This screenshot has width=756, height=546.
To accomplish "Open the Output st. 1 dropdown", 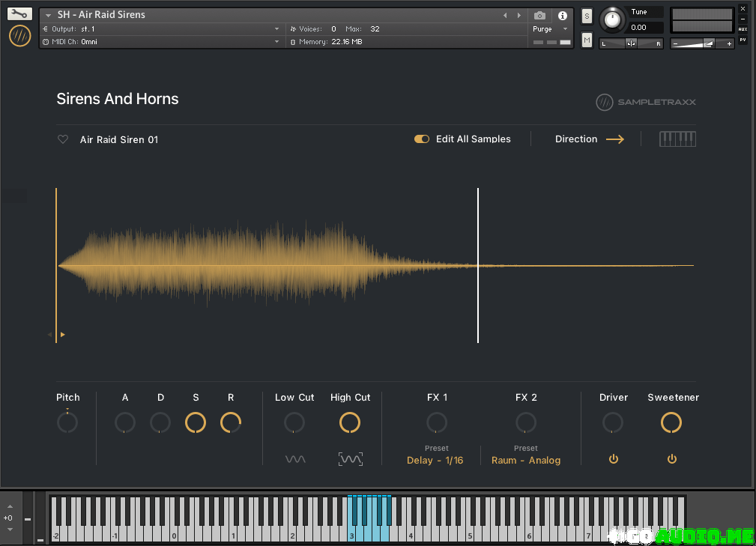I will [x=276, y=29].
